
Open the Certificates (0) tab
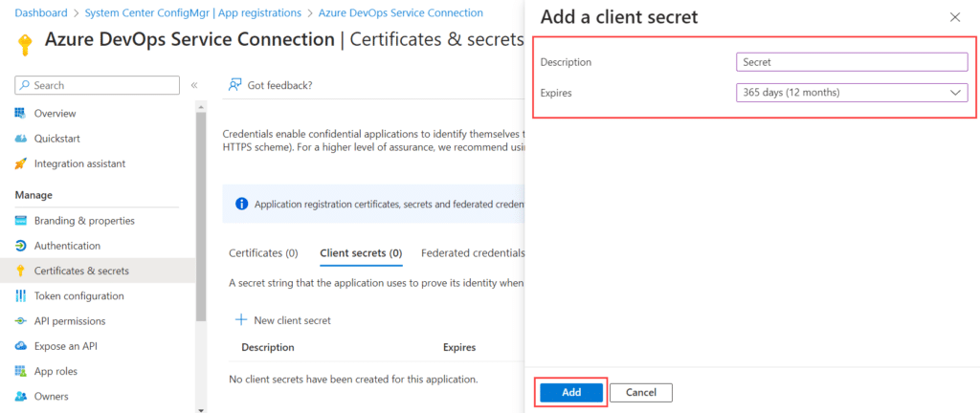pos(264,253)
